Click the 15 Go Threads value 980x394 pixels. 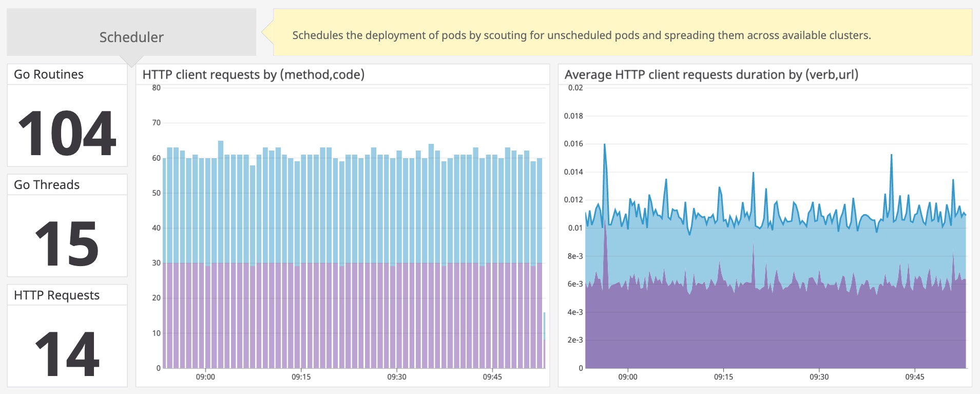[67, 243]
